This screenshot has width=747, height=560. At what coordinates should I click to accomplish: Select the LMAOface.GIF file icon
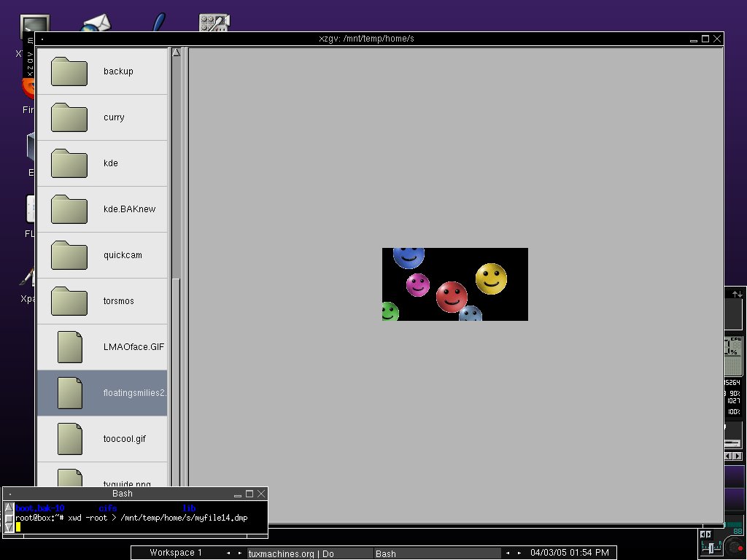pyautogui.click(x=70, y=347)
